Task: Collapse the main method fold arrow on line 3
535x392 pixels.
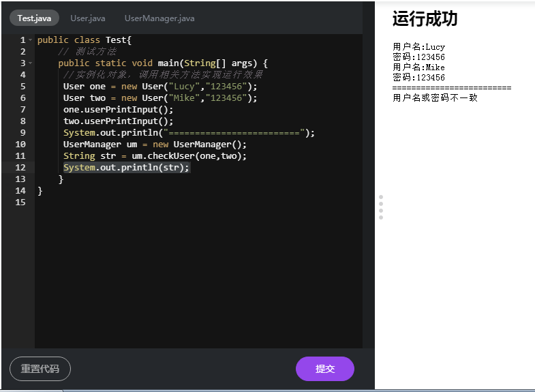Action: [31, 63]
